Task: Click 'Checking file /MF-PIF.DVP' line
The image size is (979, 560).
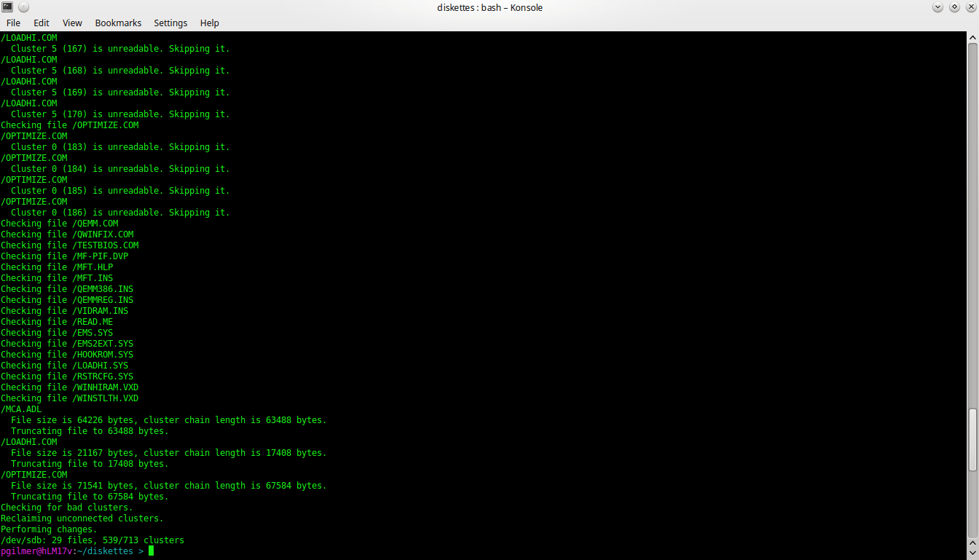Action: point(64,256)
